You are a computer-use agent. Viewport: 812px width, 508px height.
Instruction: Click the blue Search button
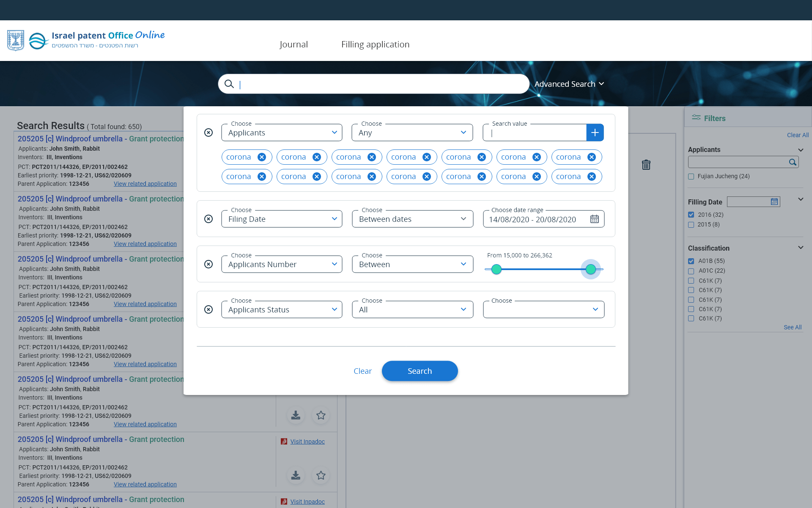point(420,371)
